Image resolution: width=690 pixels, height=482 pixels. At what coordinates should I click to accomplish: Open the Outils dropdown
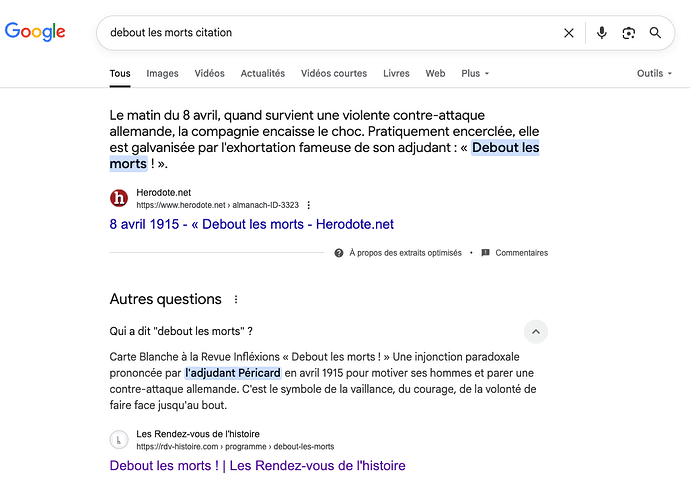click(x=654, y=73)
